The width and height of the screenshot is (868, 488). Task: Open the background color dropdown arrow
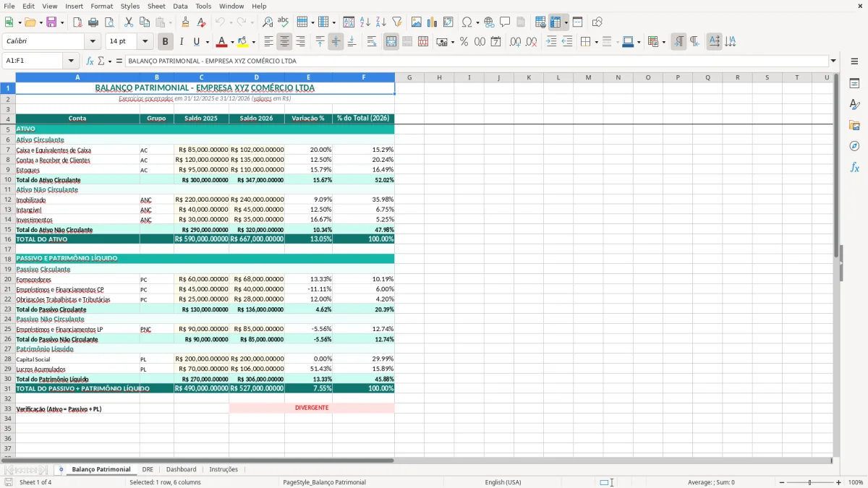click(x=253, y=42)
